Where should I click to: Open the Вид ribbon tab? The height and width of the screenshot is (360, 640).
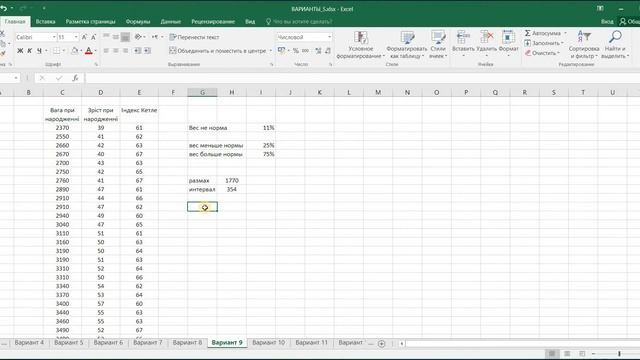point(250,22)
